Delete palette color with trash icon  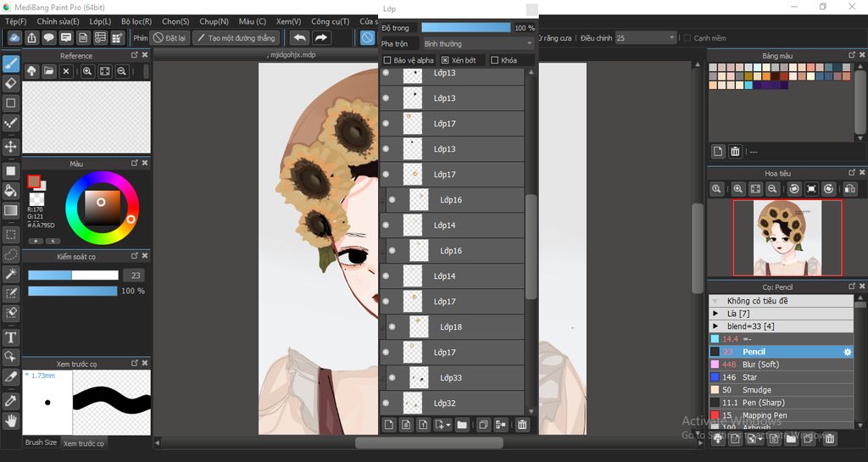point(735,151)
